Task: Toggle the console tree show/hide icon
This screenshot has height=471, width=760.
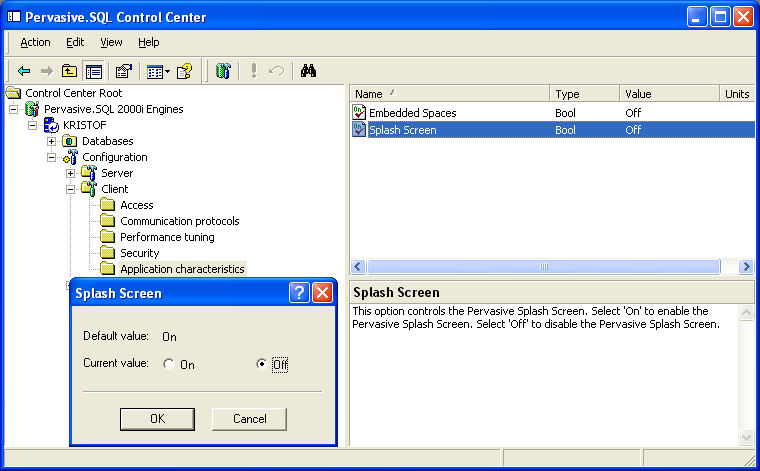Action: (x=94, y=72)
